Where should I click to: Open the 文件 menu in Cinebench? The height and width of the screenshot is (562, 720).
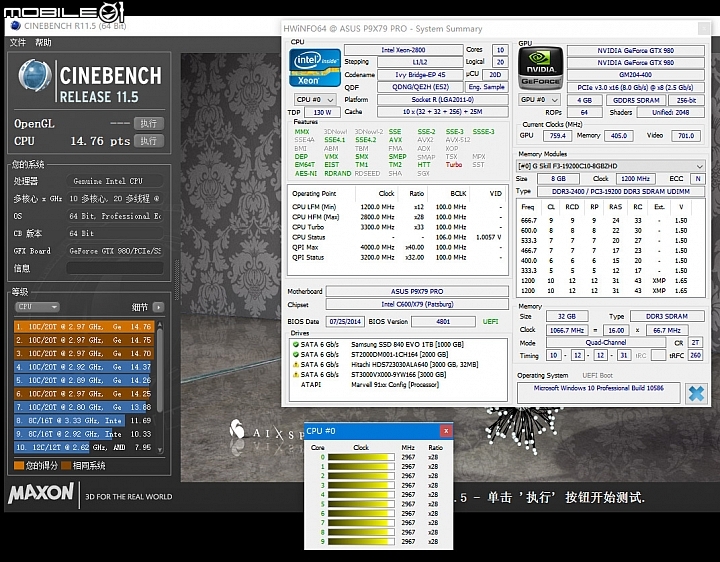pos(18,42)
